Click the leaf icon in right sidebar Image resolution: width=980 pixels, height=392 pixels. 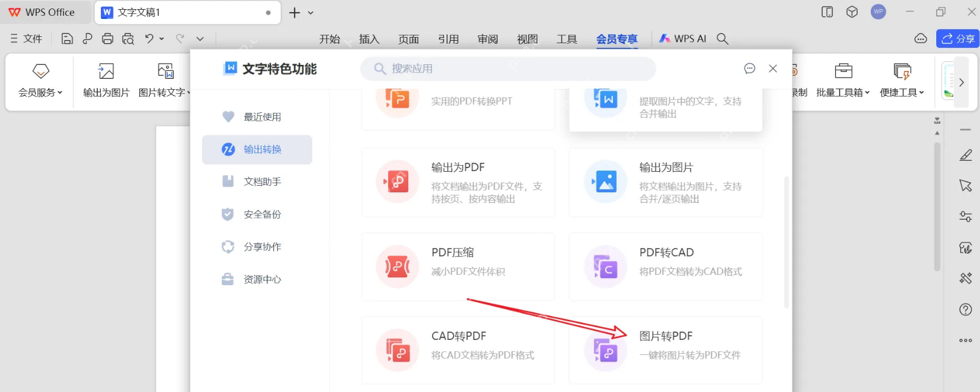[x=965, y=248]
